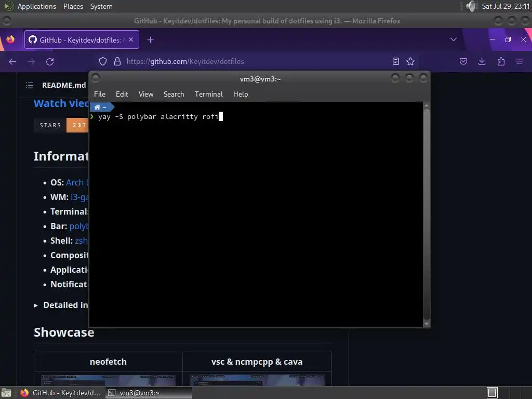Click terminal title vm3@vm3:~
The width and height of the screenshot is (532, 399).
(x=260, y=79)
